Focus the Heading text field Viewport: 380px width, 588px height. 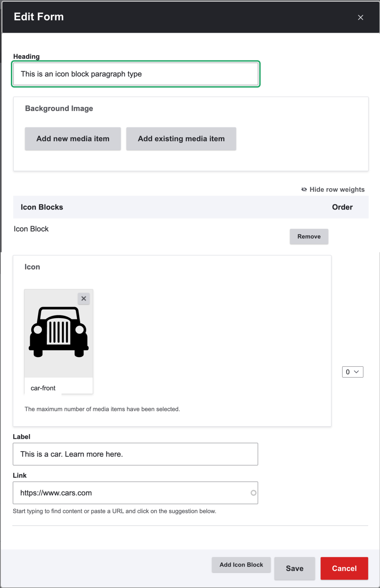pyautogui.click(x=135, y=74)
